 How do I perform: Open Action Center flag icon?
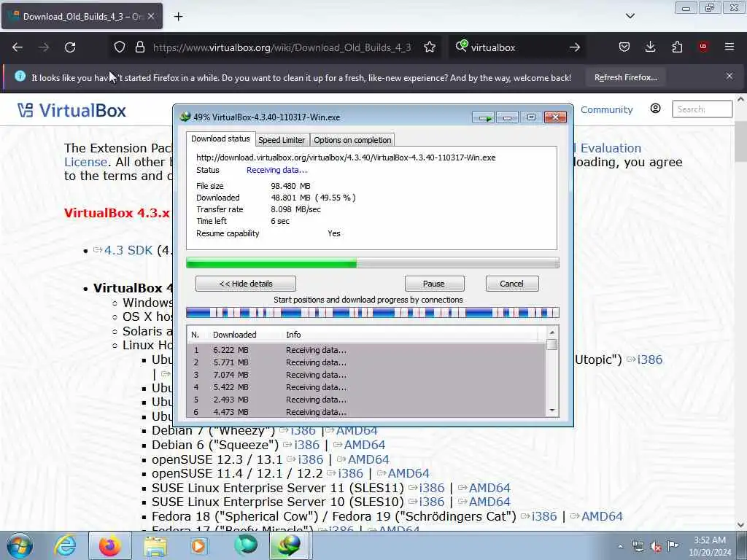click(672, 545)
